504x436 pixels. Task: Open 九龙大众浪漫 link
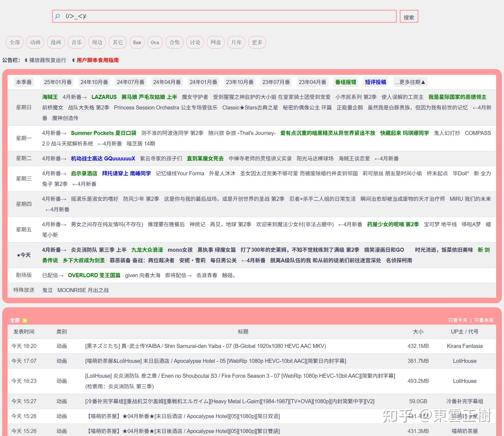(147, 250)
